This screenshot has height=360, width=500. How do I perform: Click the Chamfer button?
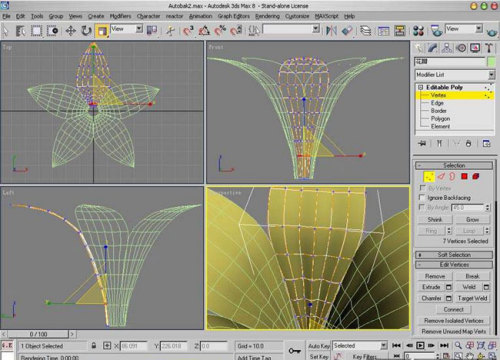tap(431, 298)
